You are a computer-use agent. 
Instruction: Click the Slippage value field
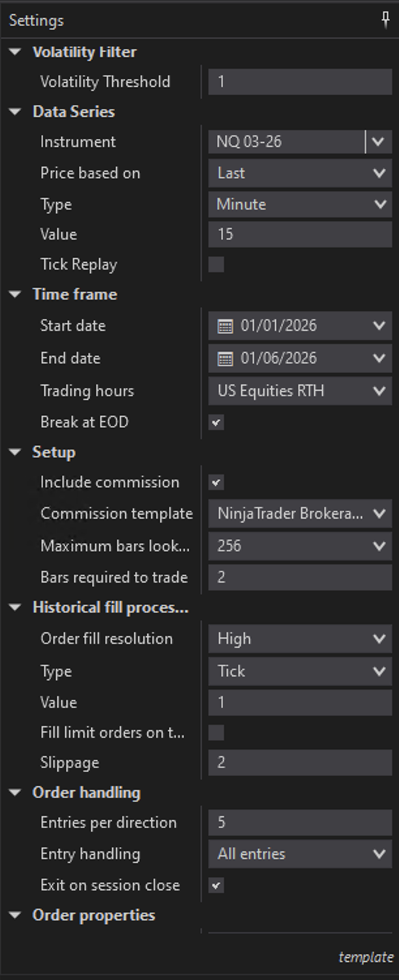pos(300,763)
